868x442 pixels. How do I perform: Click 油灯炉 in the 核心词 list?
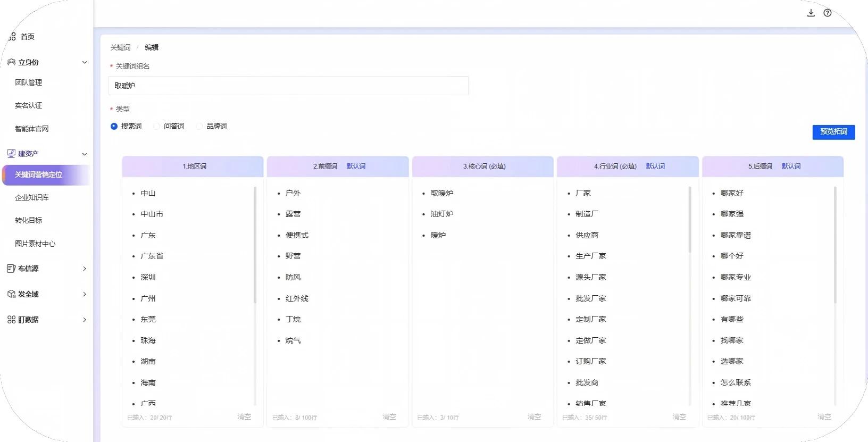[x=442, y=214]
